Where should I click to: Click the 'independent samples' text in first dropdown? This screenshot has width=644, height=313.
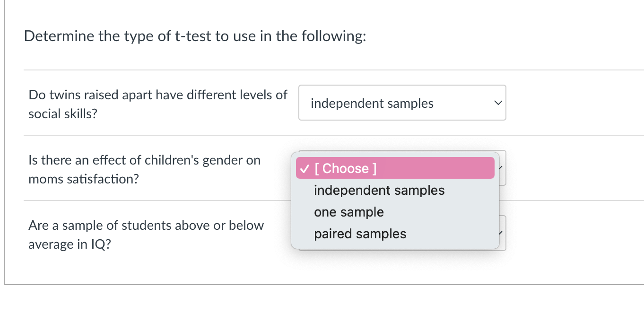coord(372,104)
